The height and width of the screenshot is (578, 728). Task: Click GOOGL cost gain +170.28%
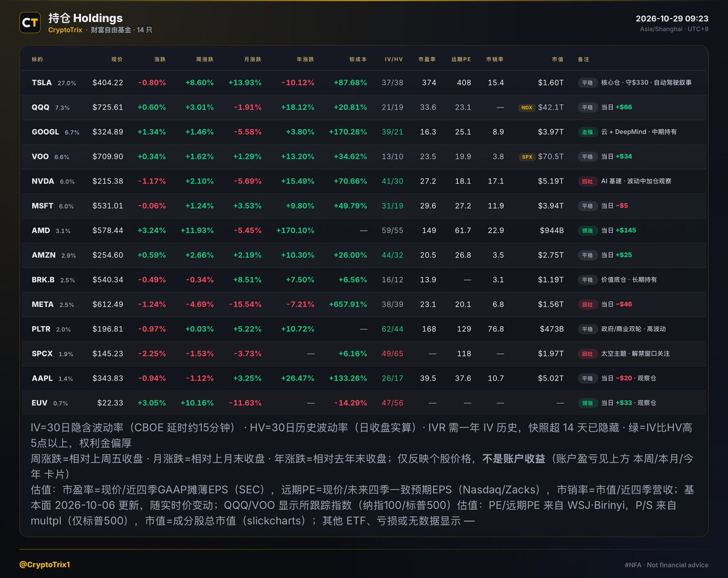348,132
